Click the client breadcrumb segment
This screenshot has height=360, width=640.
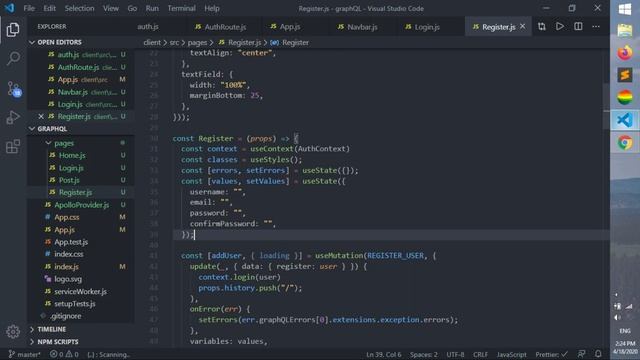(152, 42)
